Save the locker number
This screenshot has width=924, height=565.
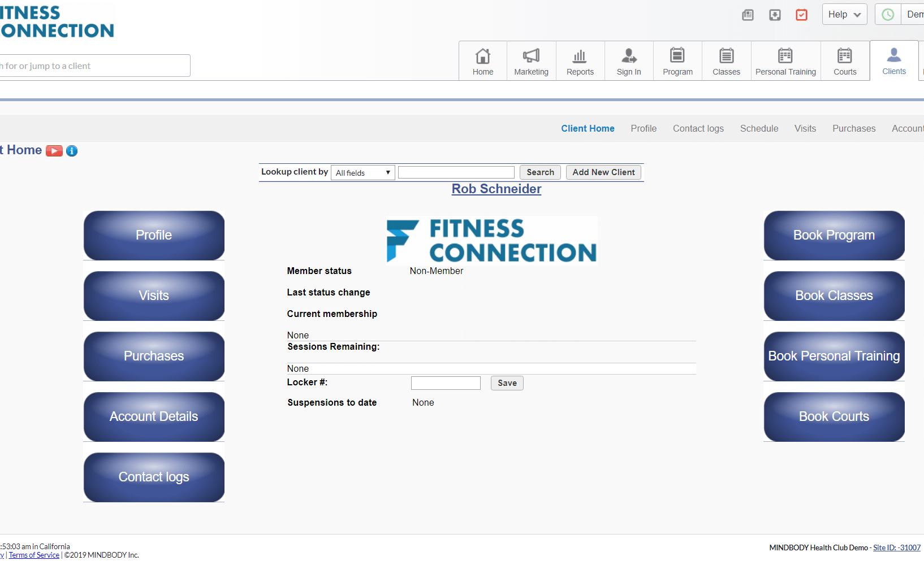(507, 383)
